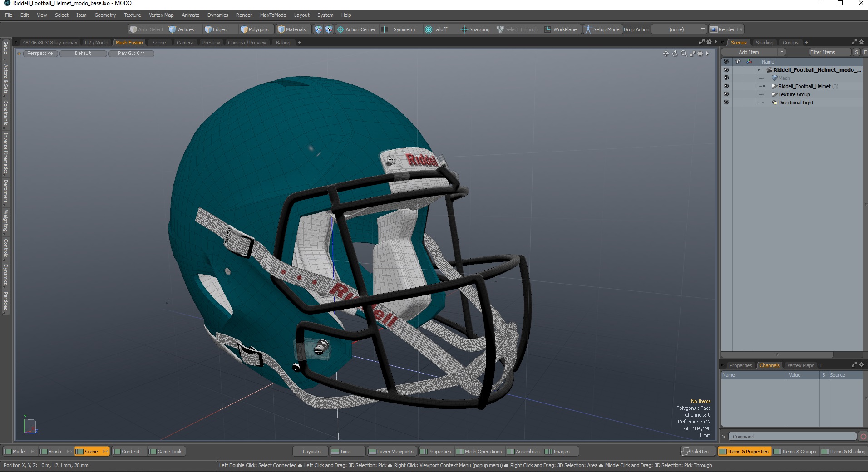Switch to the Baking tab

click(283, 43)
